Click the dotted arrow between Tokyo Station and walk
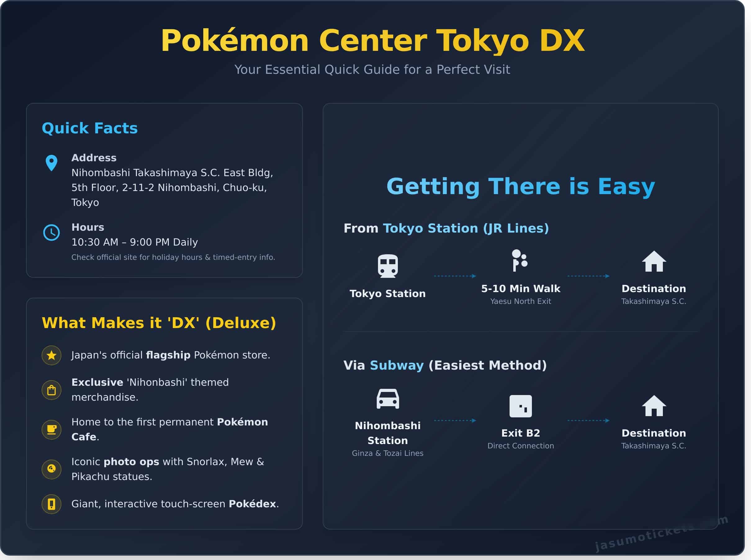751x560 pixels. [454, 276]
